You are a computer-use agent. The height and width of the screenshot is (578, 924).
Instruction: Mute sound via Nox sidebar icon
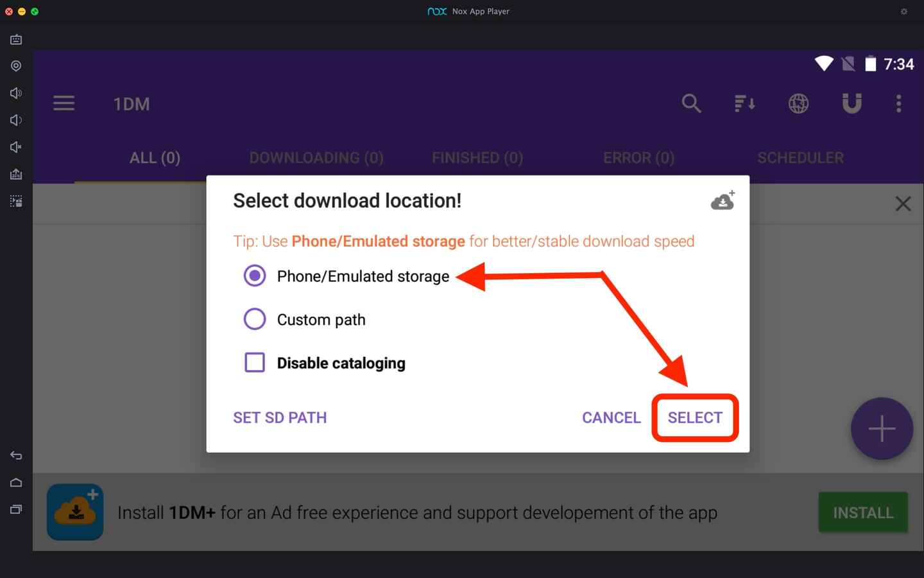(16, 147)
